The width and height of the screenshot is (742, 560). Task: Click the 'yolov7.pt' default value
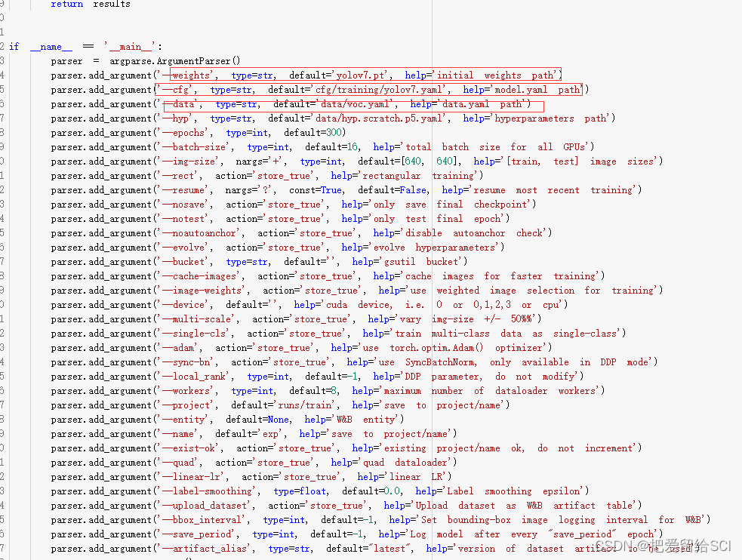point(362,75)
